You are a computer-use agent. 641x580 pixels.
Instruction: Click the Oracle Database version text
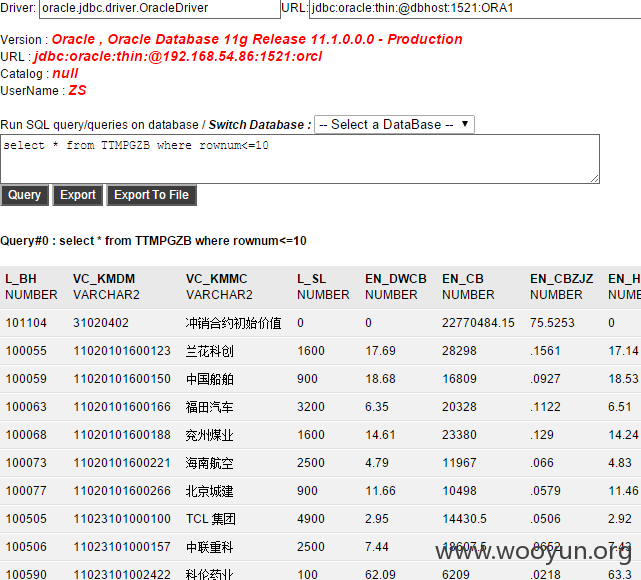click(x=257, y=39)
